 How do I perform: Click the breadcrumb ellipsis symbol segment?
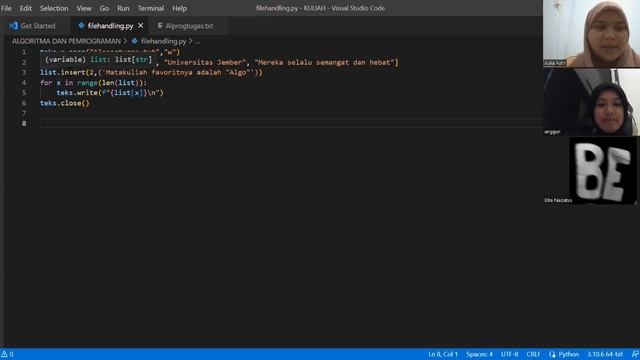click(x=198, y=41)
